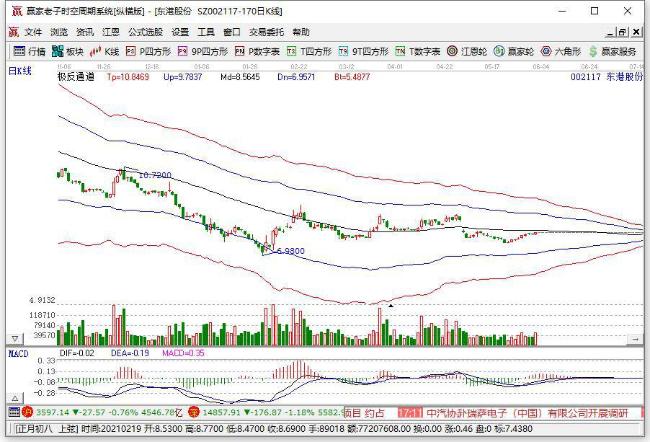Click the logo icon beside 文件 menu
The height and width of the screenshot is (442, 650).
14,32
